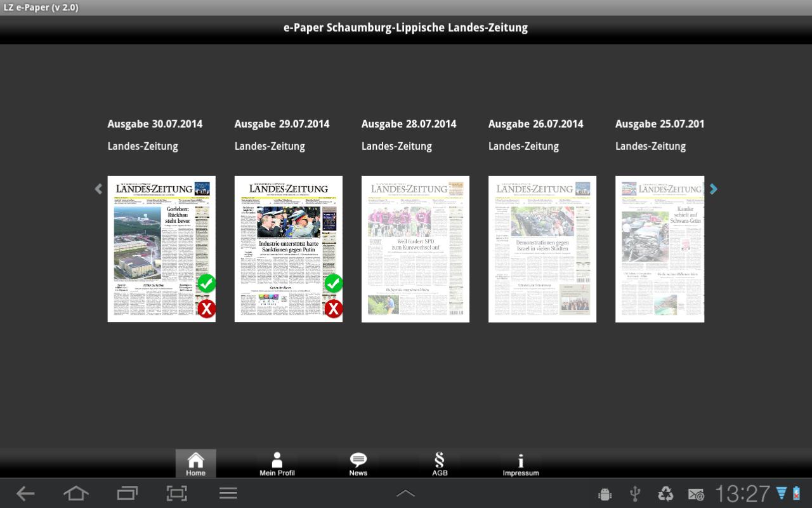Tap the recycle status icon
812x508 pixels.
665,493
